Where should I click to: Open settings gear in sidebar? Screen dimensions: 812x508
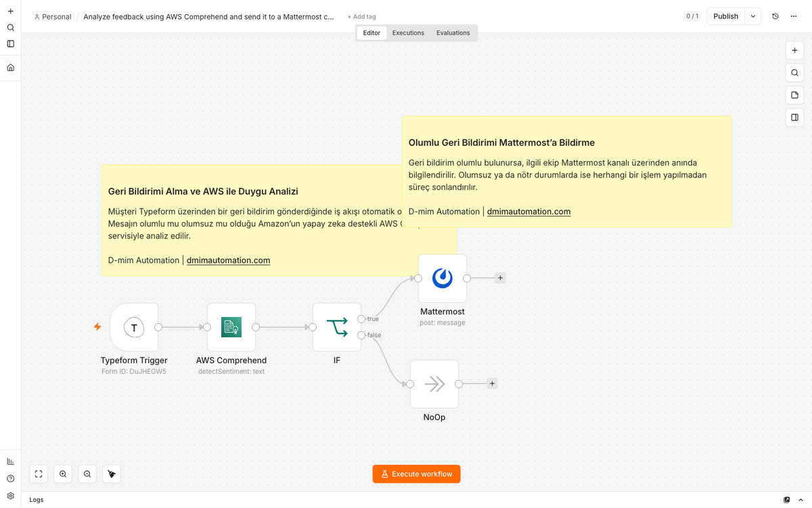pos(10,496)
